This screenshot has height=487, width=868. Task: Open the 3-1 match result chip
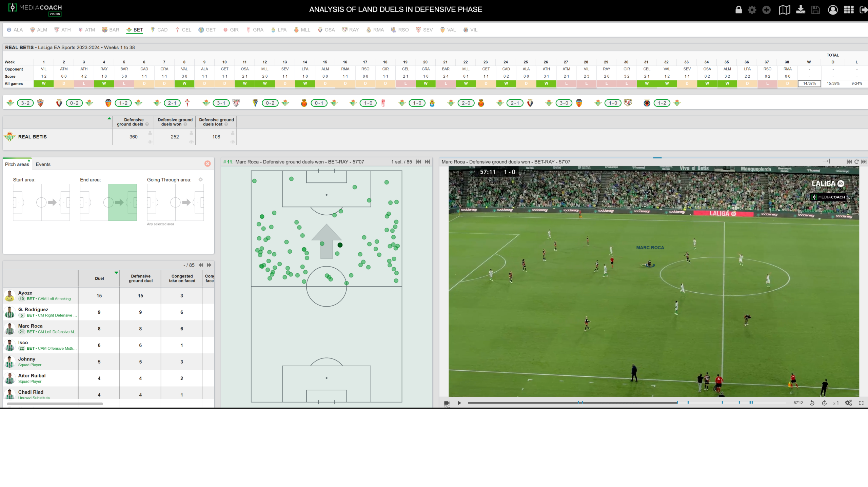pyautogui.click(x=221, y=103)
